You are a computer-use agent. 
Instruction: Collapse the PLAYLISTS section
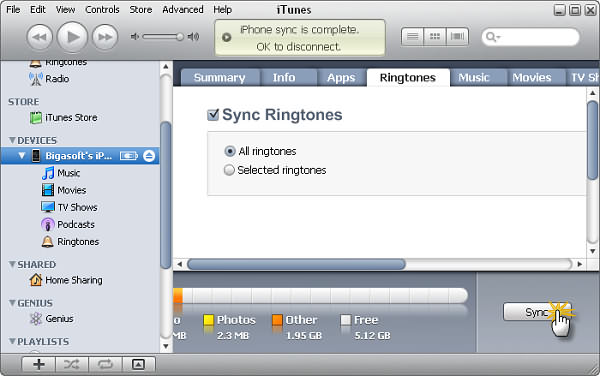[x=12, y=341]
